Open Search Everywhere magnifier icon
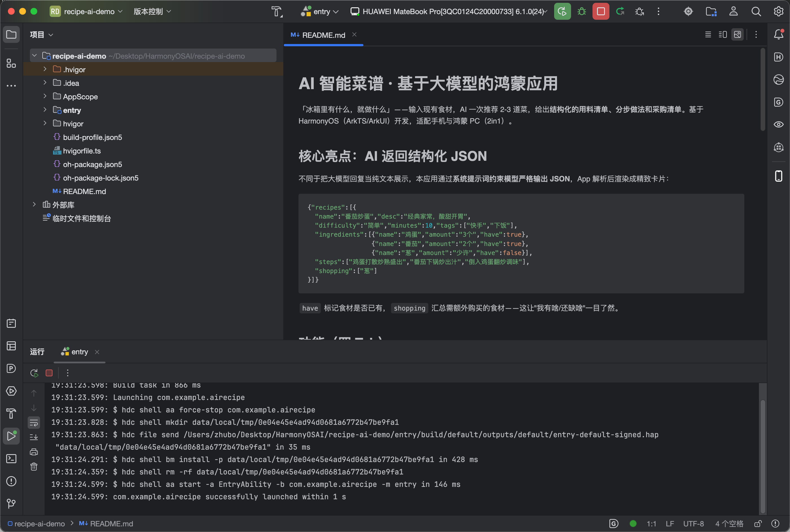The image size is (790, 532). coord(756,12)
